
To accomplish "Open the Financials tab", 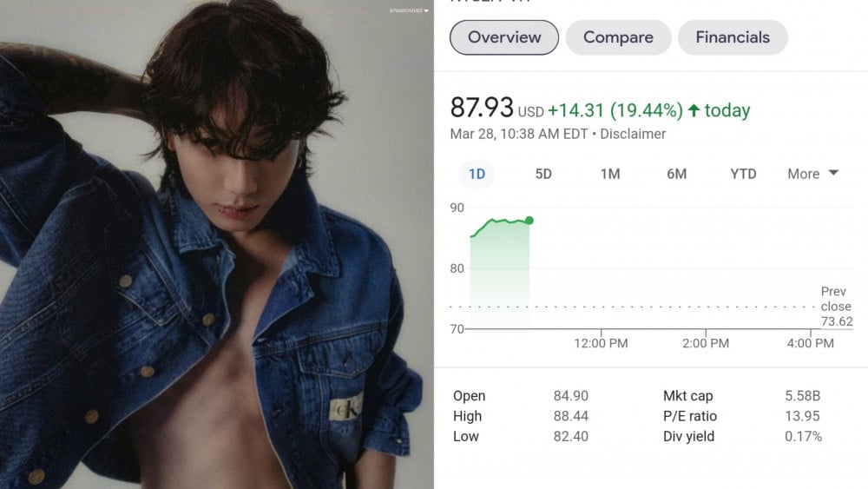I will click(733, 37).
